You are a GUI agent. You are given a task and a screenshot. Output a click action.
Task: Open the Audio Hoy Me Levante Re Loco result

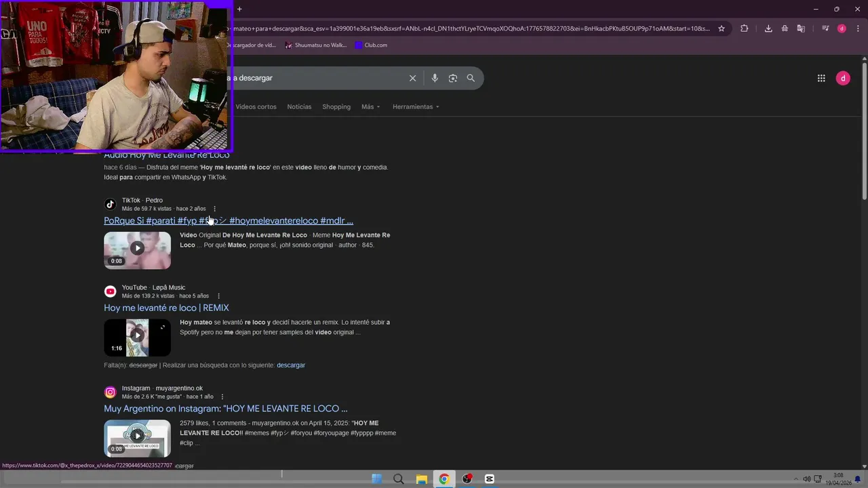pyautogui.click(x=167, y=155)
